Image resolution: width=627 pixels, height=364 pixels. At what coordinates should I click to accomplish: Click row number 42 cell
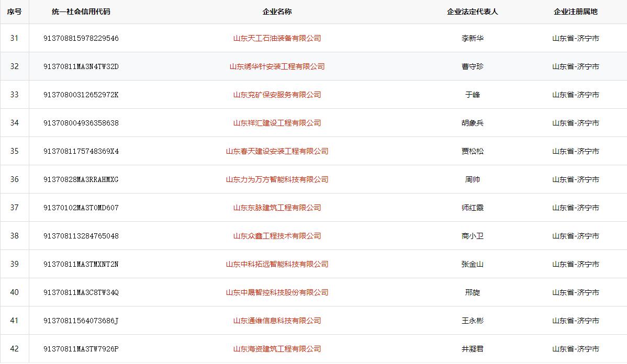click(x=14, y=349)
